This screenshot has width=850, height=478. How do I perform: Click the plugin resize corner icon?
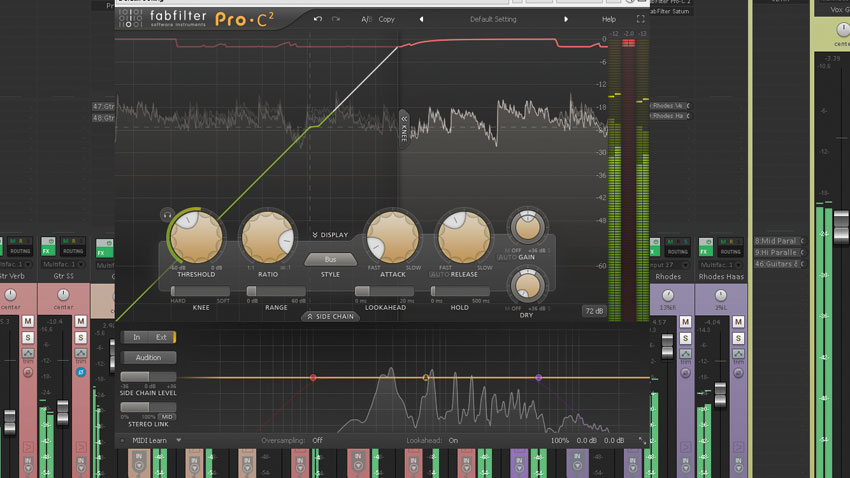click(x=642, y=441)
